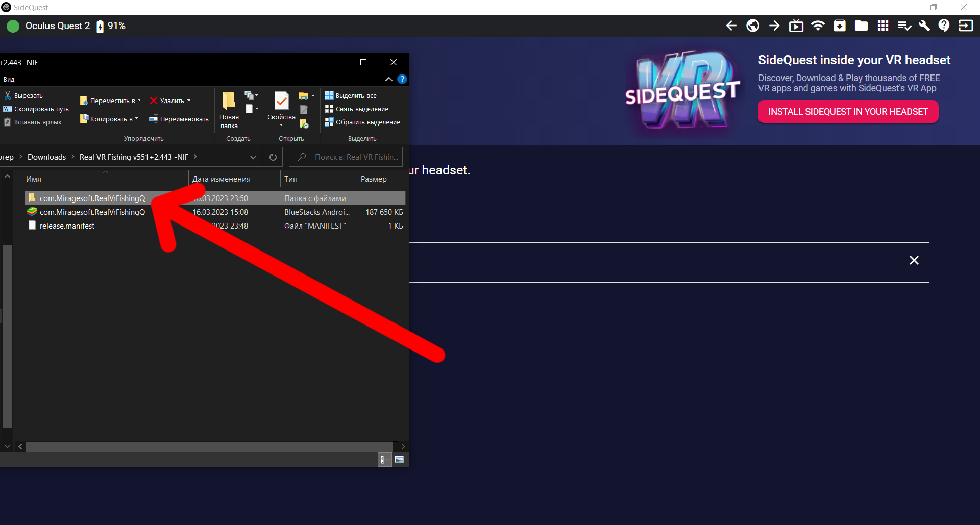Go back in SideQuest navigation
This screenshot has height=525, width=980.
(x=731, y=26)
